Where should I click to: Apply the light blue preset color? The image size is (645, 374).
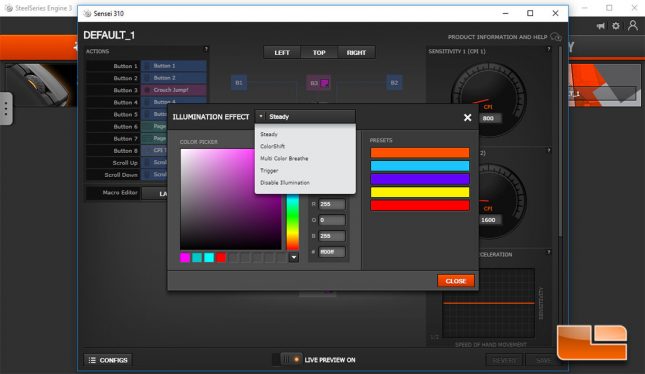[x=420, y=166]
